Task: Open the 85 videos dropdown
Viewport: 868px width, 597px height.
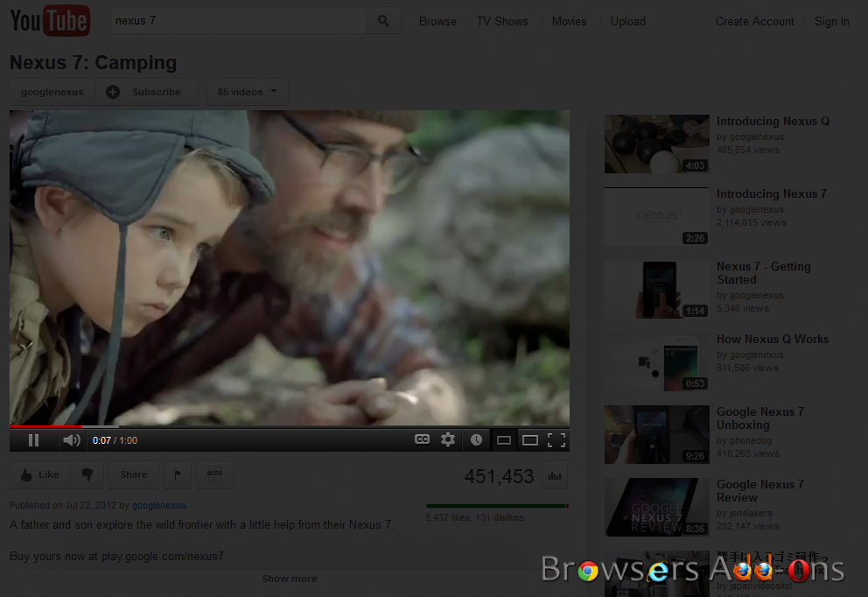Action: (x=248, y=92)
